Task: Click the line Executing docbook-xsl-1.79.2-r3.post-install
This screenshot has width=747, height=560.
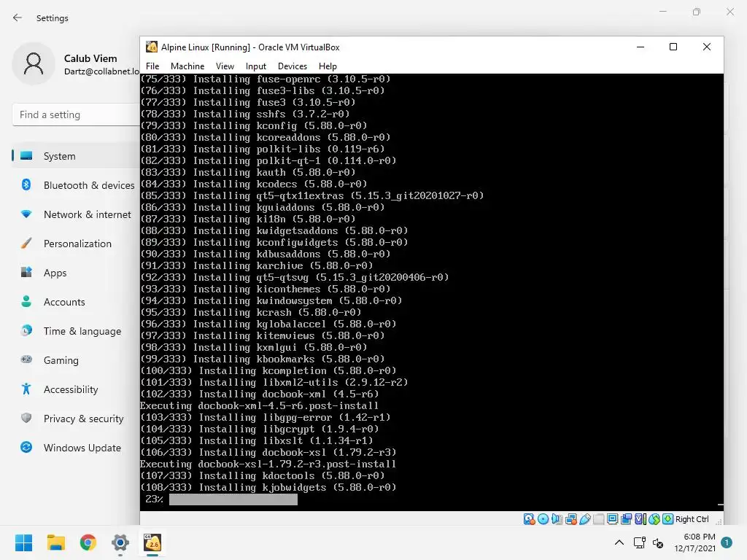Action: coord(268,464)
